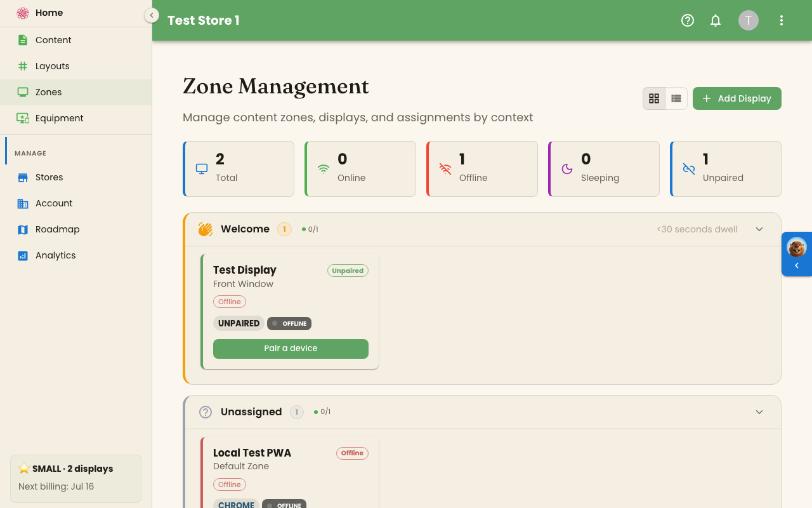Click the Stores shop icon

coord(23,177)
